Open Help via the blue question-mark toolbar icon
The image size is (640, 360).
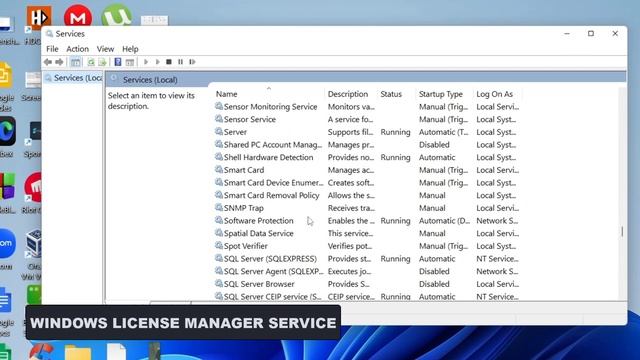click(x=118, y=62)
